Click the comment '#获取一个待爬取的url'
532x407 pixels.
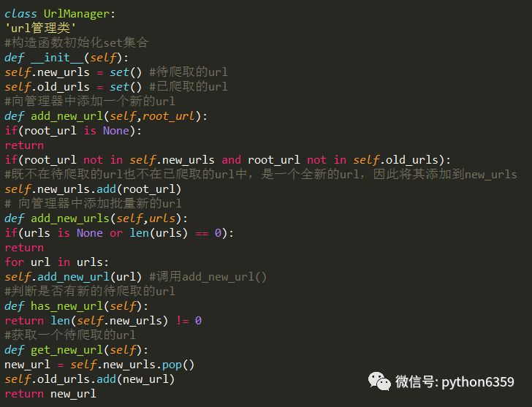70,335
